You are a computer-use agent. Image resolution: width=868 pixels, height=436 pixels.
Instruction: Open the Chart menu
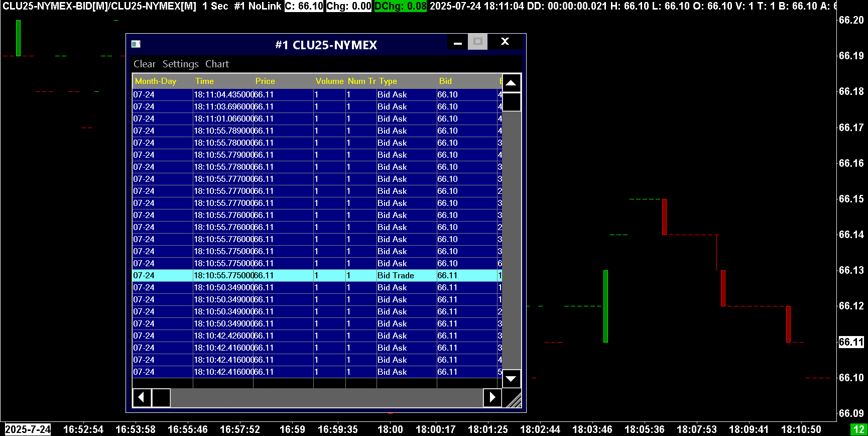point(217,64)
